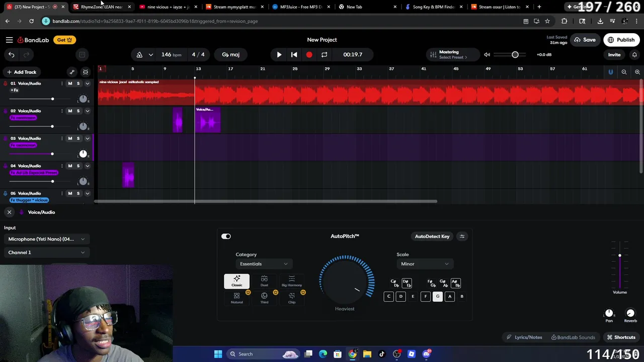This screenshot has height=362, width=644.
Task: Open the Ad Lib Fx preset on track 04
Action: click(x=34, y=173)
